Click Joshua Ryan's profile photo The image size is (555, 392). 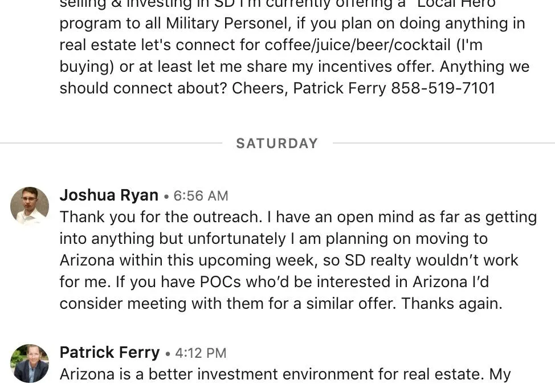click(x=30, y=206)
